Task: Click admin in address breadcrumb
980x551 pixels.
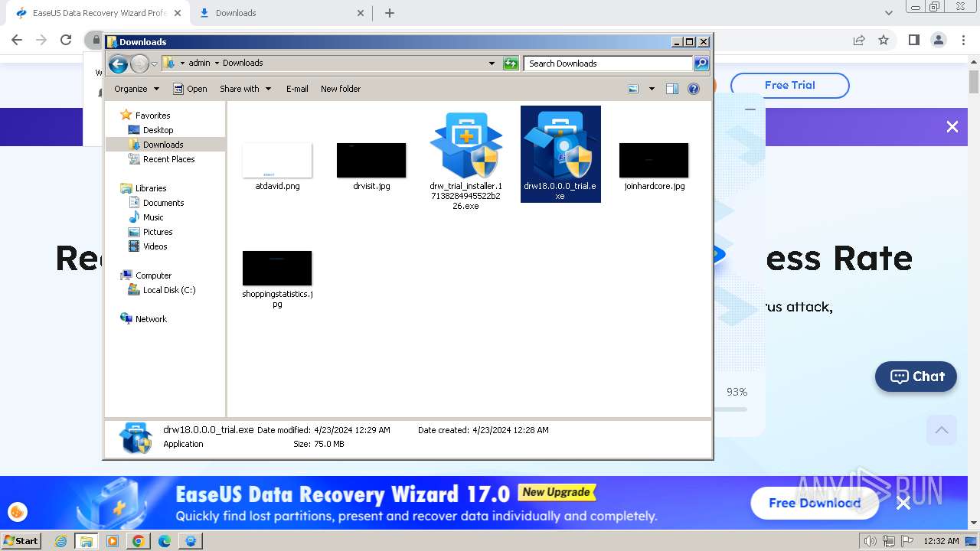Action: coord(199,64)
